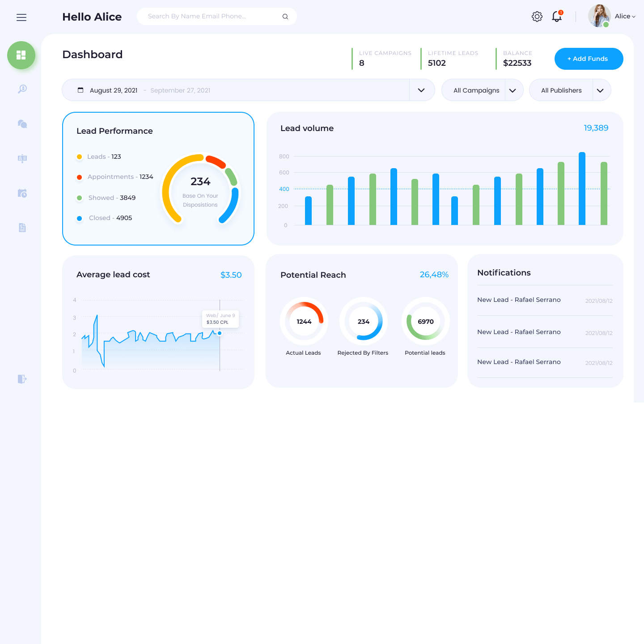Viewport: 644px width, 644px height.
Task: Open the first Rafael Serrano notification
Action: point(519,300)
